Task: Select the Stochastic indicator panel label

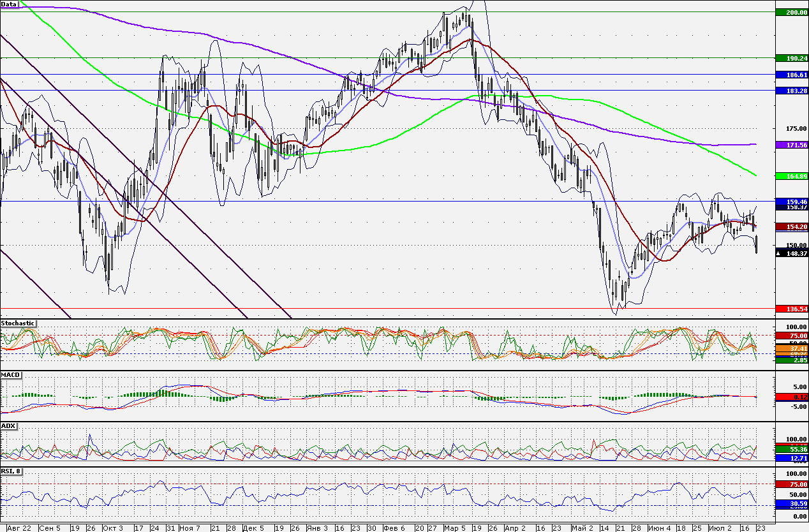Action: click(x=18, y=323)
